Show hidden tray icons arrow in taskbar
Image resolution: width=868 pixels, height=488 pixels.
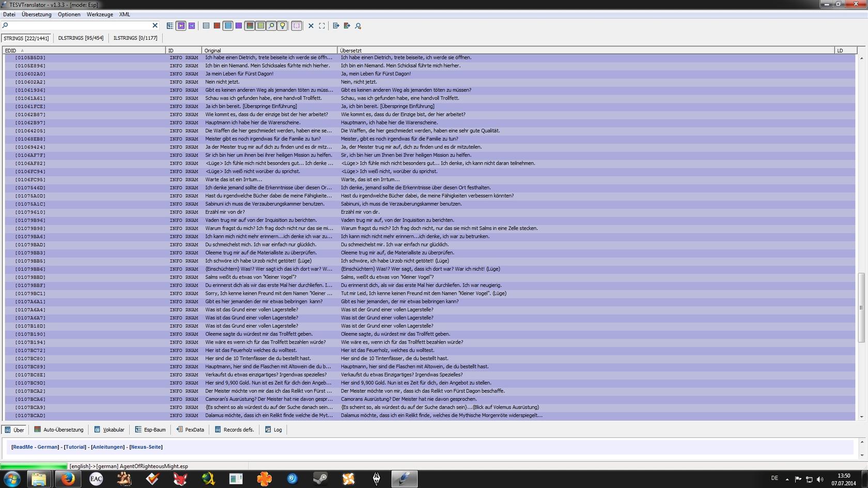point(787,479)
